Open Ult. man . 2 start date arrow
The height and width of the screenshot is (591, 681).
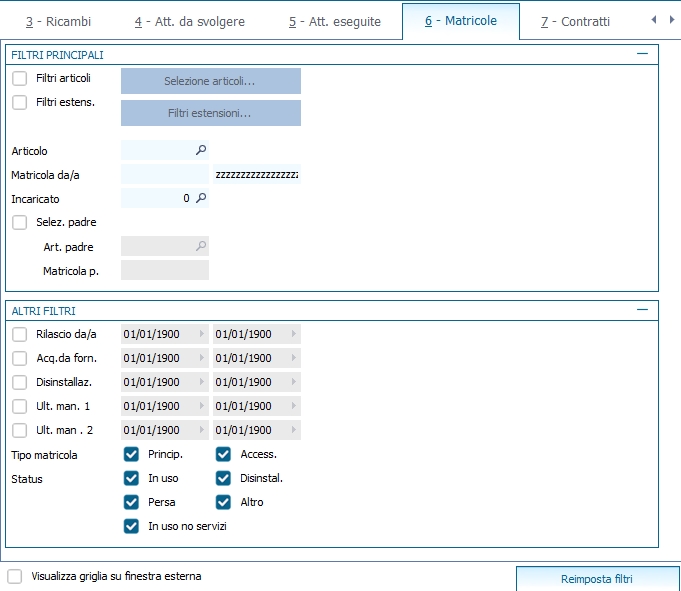click(202, 429)
